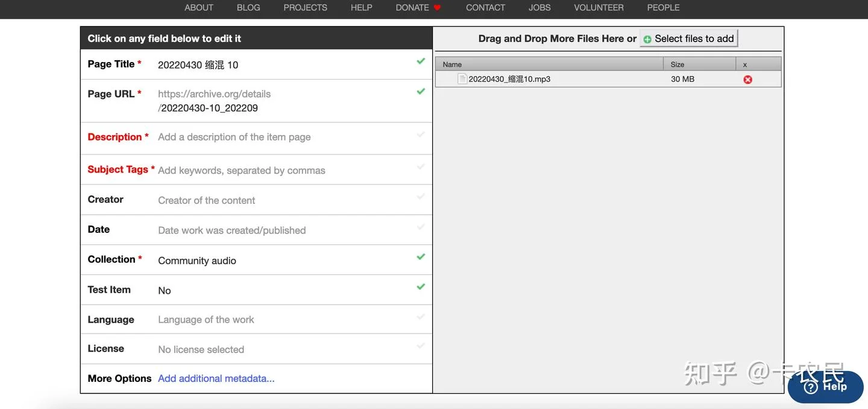The image size is (868, 409).
Task: Open the VOLUNTEER navigation item
Action: (x=599, y=7)
